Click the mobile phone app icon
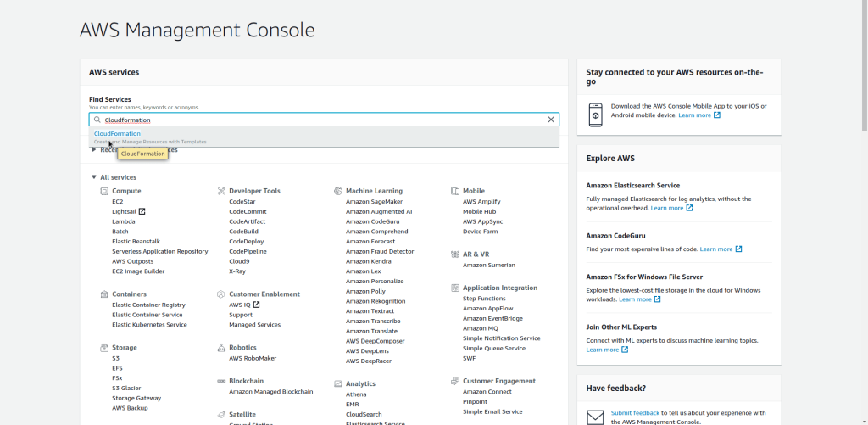 tap(596, 115)
